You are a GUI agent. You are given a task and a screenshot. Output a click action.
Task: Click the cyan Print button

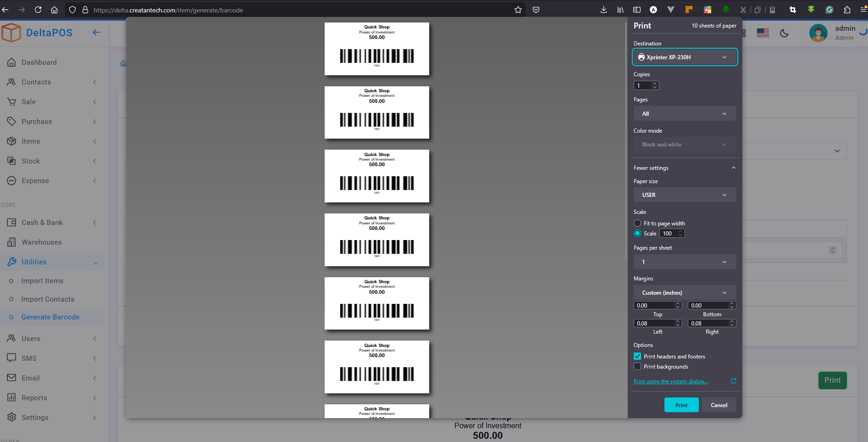[681, 405]
